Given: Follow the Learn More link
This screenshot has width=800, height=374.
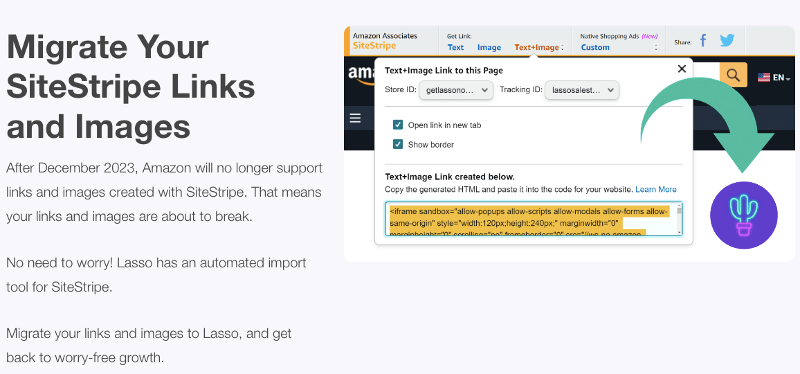Looking at the screenshot, I should pos(656,189).
